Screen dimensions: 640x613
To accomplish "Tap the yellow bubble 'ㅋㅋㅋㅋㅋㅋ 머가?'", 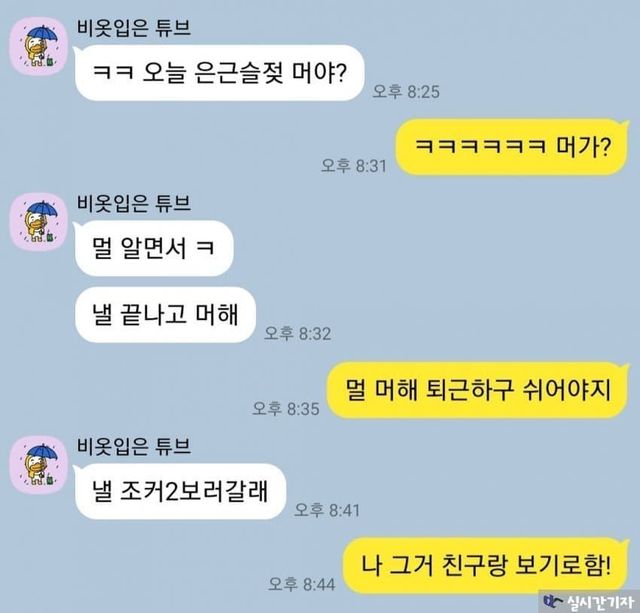I will click(x=512, y=147).
